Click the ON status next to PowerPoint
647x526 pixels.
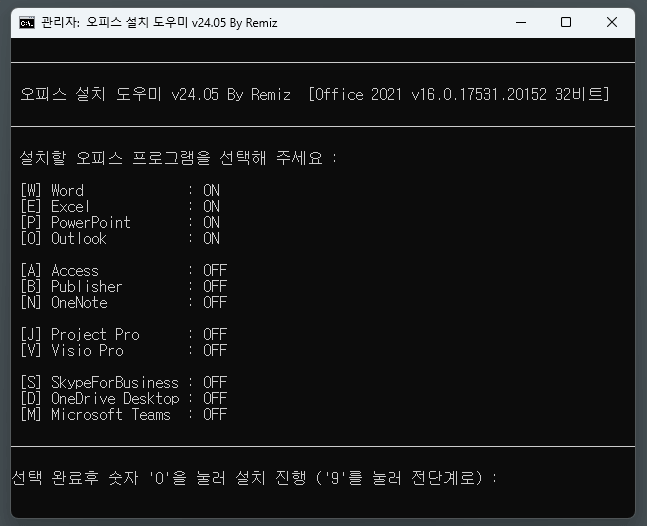click(x=211, y=222)
